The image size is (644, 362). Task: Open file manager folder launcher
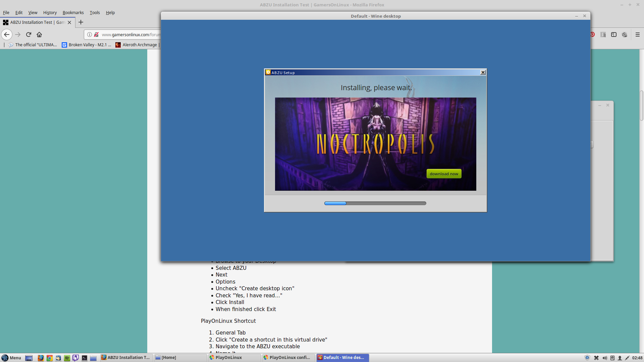[x=93, y=358]
